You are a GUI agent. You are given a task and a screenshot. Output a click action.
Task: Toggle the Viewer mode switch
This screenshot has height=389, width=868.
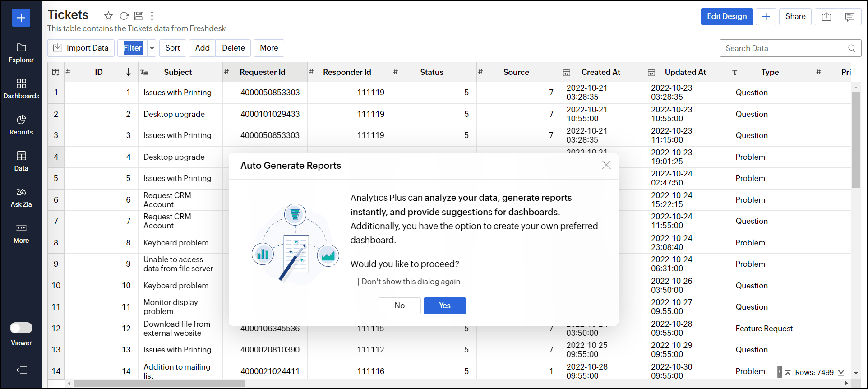coord(21,328)
